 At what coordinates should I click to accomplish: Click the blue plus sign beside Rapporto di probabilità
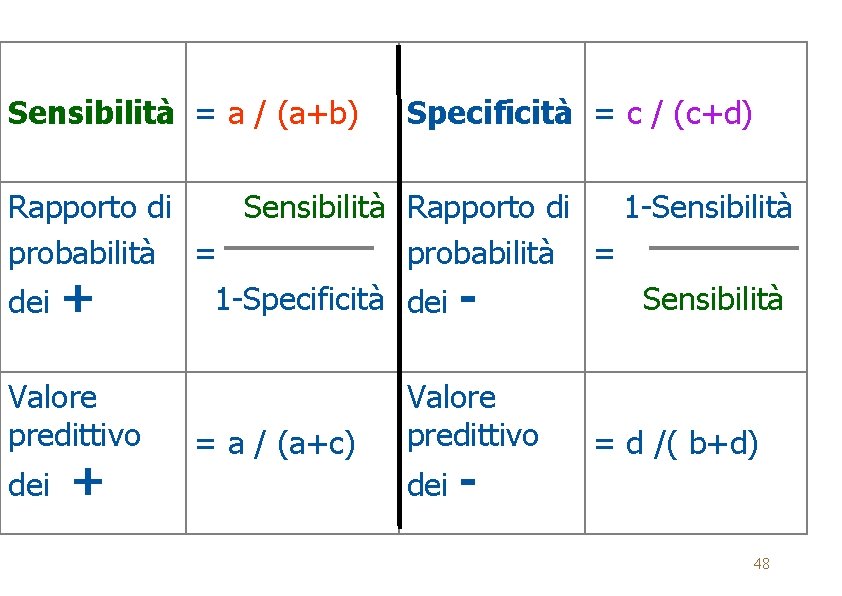point(77,298)
